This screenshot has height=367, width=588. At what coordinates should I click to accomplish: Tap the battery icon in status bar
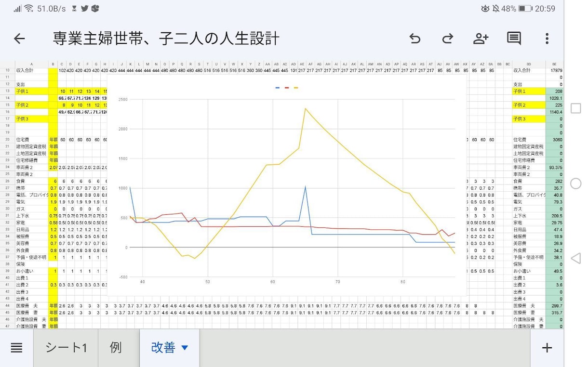click(x=525, y=9)
